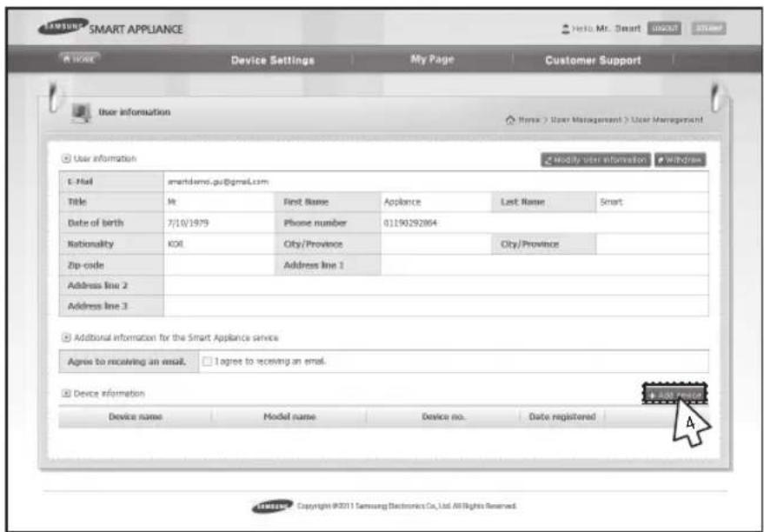Tick 'I agree to receiving an email' checkbox
Viewport: 764px width, 532px height.
(208, 362)
